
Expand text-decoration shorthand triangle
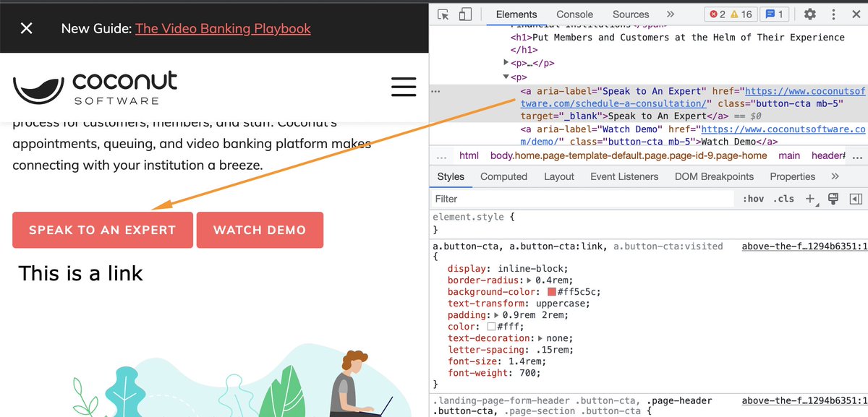click(x=541, y=338)
